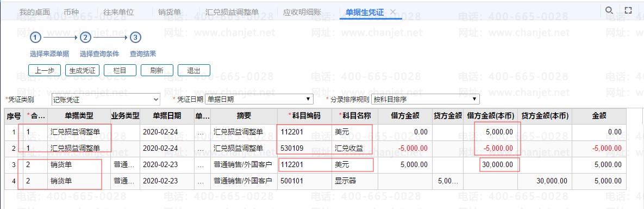Click the red -5,000.00 金额 cell
Screen dimensions: 644x209
pos(599,148)
